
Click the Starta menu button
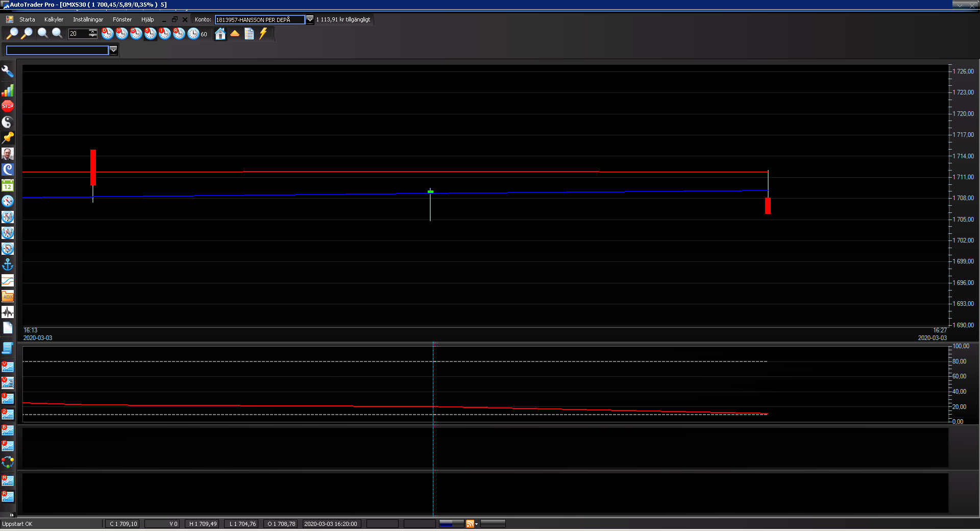point(27,19)
